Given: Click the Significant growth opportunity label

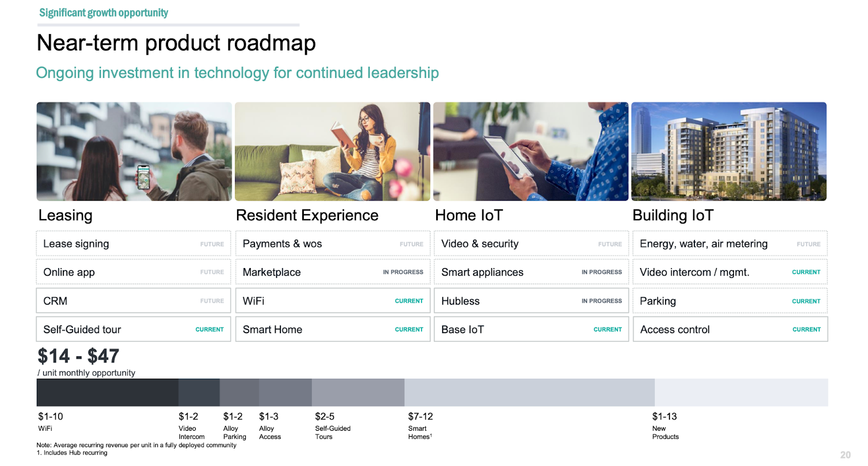Looking at the screenshot, I should 104,12.
